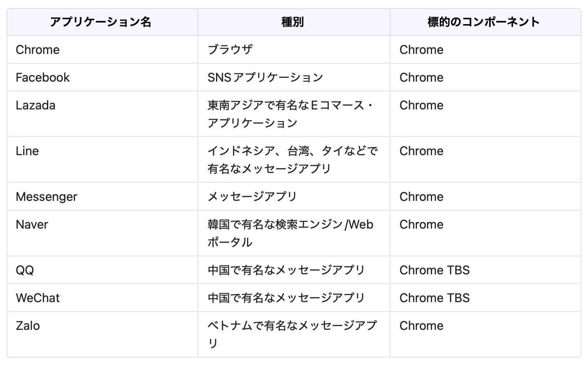The height and width of the screenshot is (365, 588).
Task: Click the Lazada application name cell
Action: tap(36, 105)
